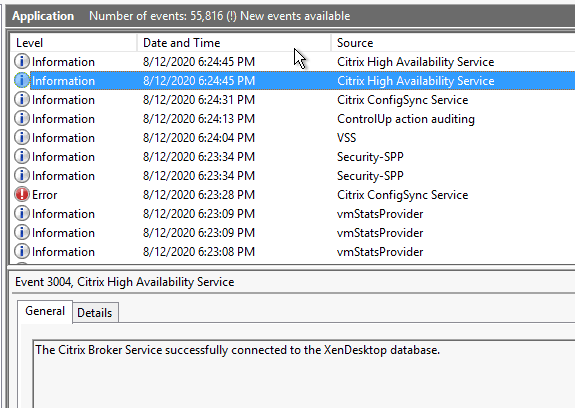
Task: Click the info icon of the selected 6:24:45 row
Action: (22, 80)
